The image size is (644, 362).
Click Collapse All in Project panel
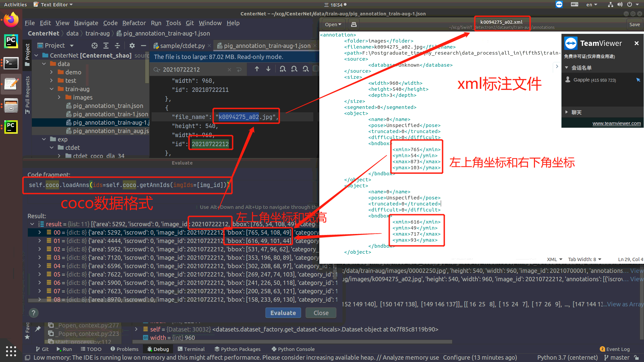pyautogui.click(x=117, y=46)
